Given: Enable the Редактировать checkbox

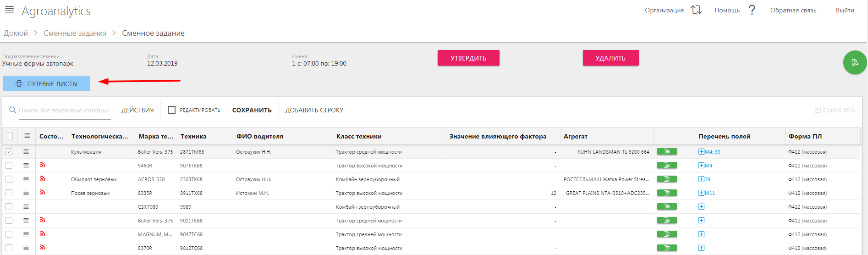Looking at the screenshot, I should [171, 110].
